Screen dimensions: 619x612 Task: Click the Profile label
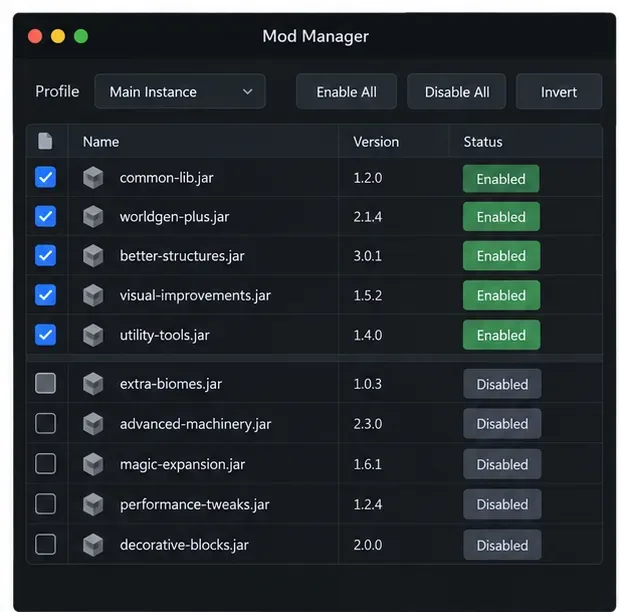[57, 92]
